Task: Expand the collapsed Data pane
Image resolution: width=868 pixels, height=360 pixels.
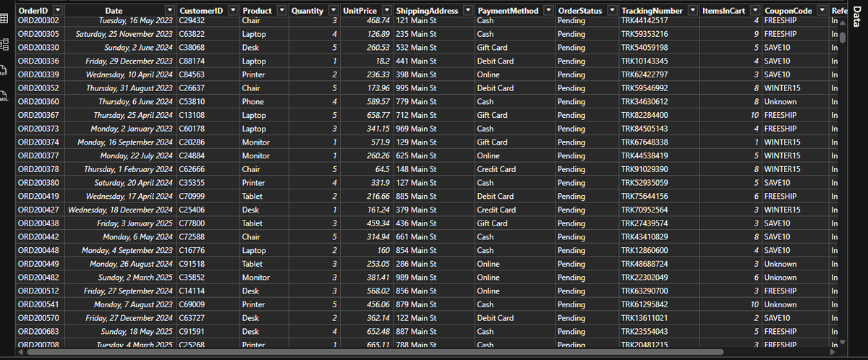Action: (x=859, y=17)
